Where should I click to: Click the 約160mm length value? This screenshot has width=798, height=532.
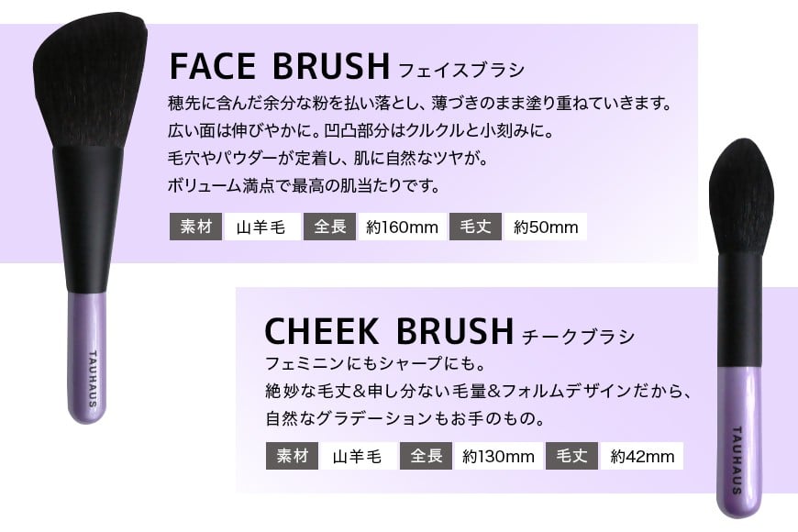[x=402, y=227]
